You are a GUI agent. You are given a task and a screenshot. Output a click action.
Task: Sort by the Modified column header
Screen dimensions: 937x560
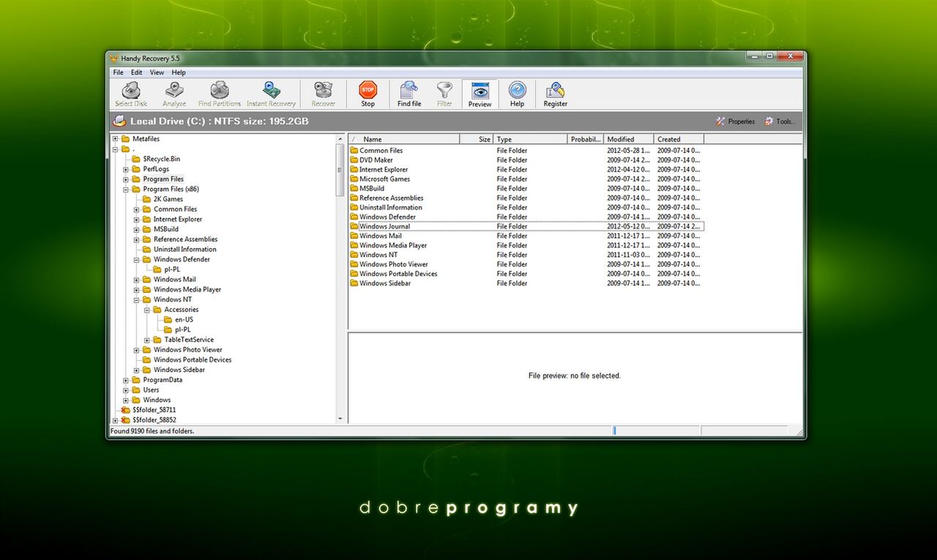pos(629,139)
